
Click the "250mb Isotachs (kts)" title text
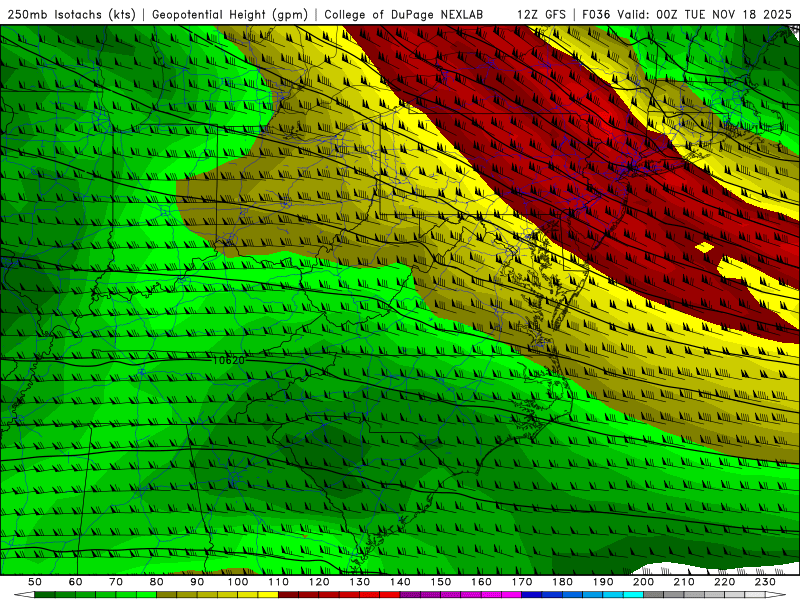(72, 14)
